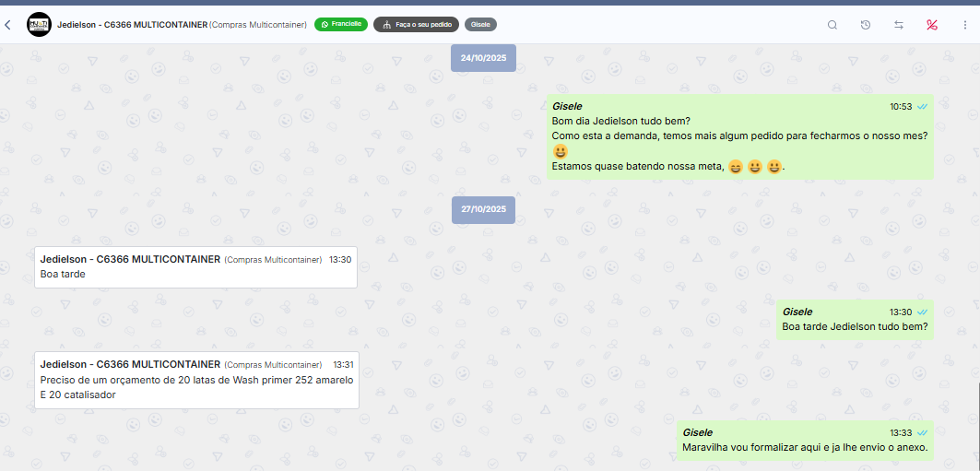Click the 24/10/2025 date separator
Screen dimensions: 980x471
[484, 58]
